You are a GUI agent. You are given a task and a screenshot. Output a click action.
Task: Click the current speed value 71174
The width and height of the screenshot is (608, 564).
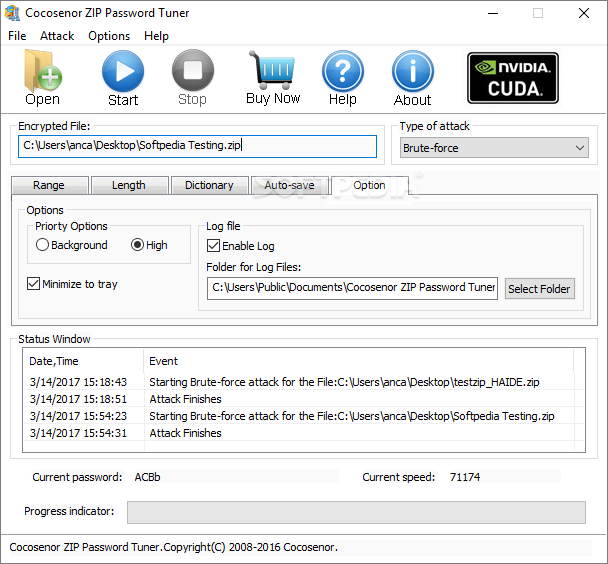465,477
